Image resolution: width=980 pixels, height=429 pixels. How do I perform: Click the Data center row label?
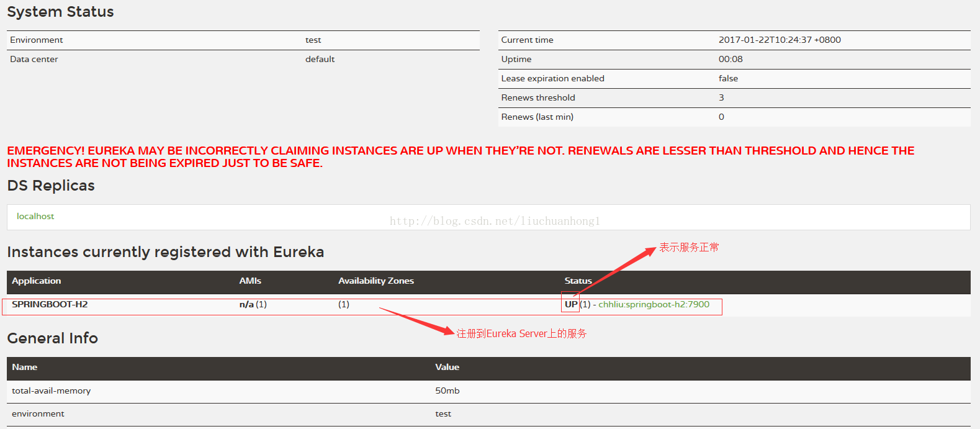coord(34,59)
